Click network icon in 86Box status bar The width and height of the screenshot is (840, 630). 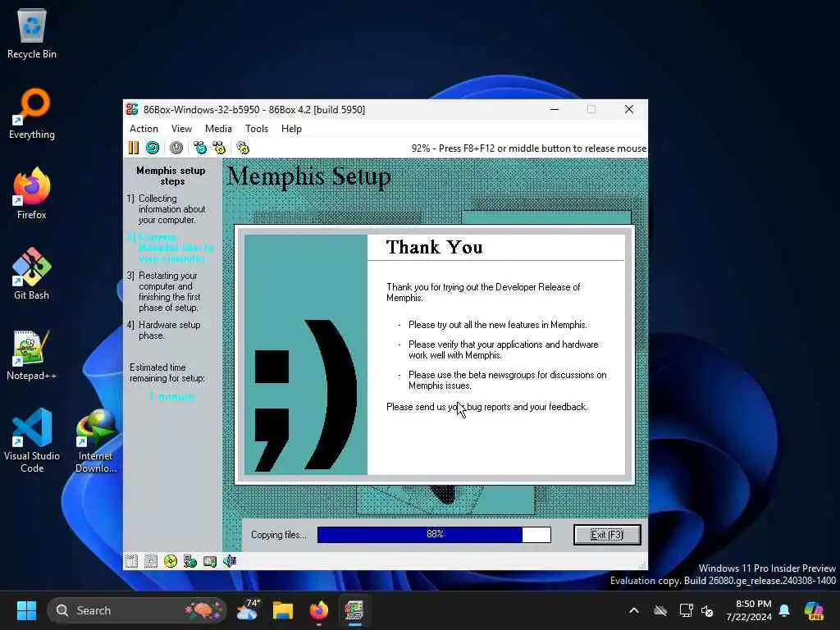click(190, 561)
